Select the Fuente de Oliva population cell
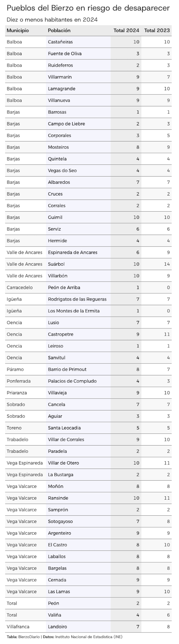The width and height of the screenshot is (179, 644). (x=65, y=54)
